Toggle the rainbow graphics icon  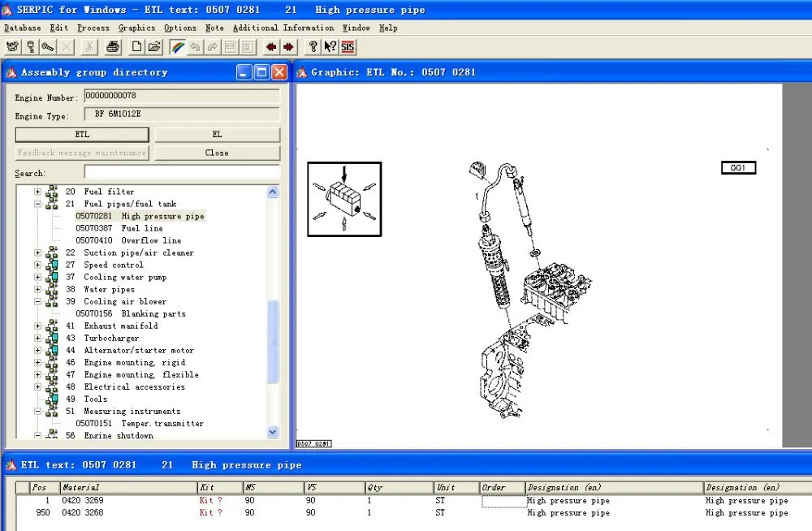[178, 47]
